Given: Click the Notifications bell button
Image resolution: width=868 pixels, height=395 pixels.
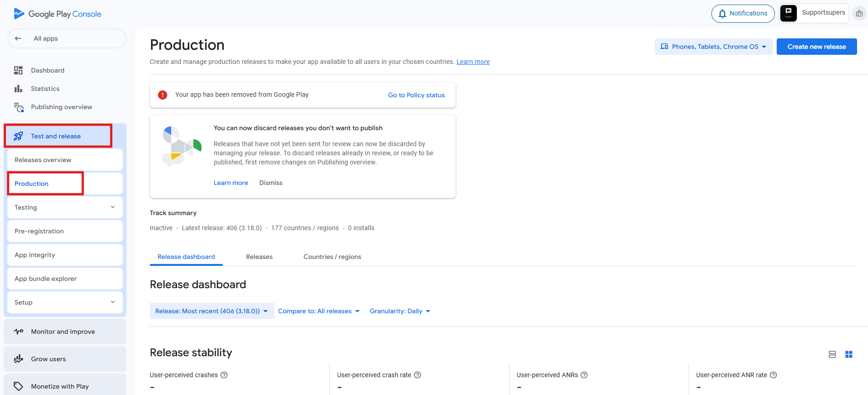Looking at the screenshot, I should tap(742, 14).
